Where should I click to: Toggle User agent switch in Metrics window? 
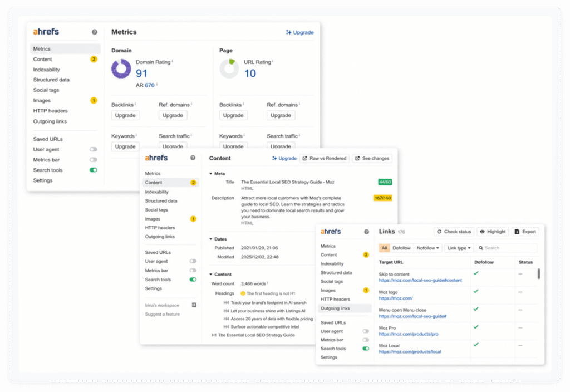(94, 149)
